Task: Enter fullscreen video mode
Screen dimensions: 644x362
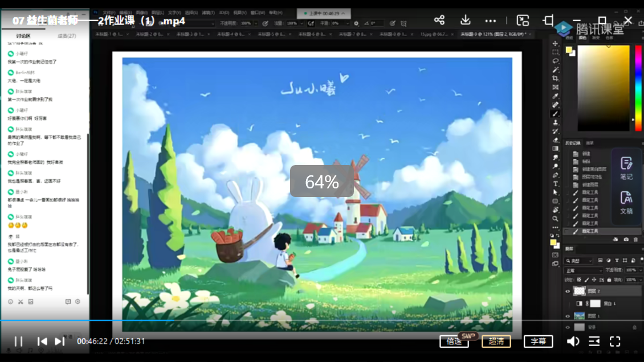Action: [x=615, y=342]
